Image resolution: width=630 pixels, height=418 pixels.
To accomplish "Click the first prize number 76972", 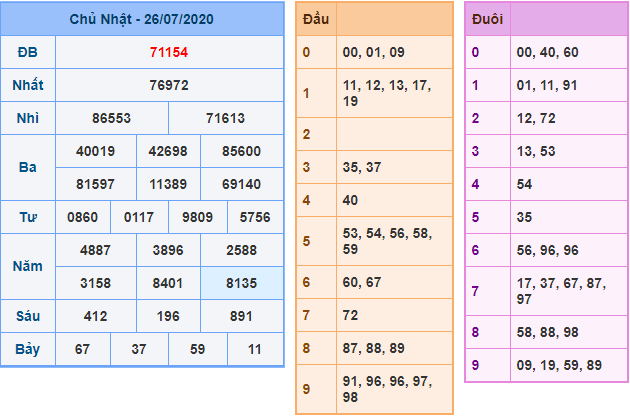I will (169, 85).
